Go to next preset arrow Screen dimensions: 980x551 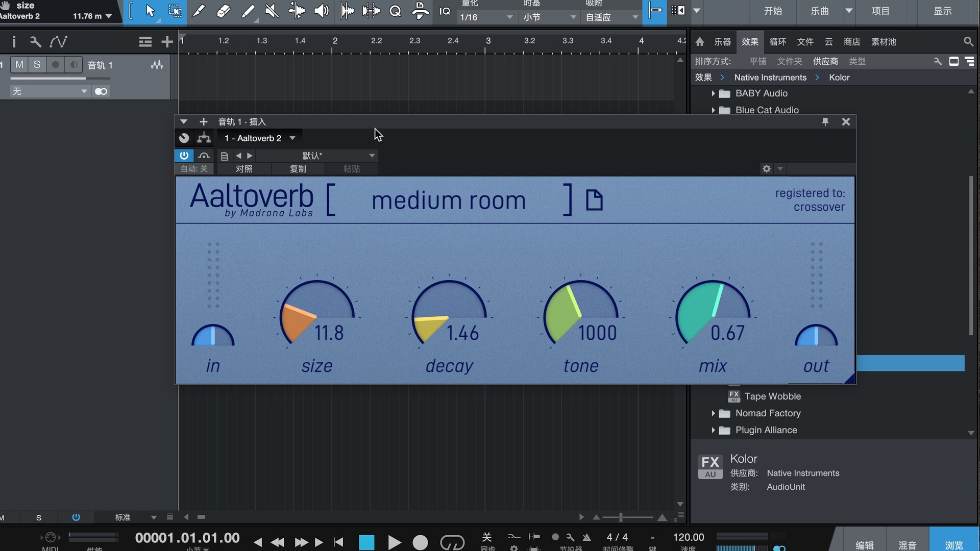pos(250,156)
